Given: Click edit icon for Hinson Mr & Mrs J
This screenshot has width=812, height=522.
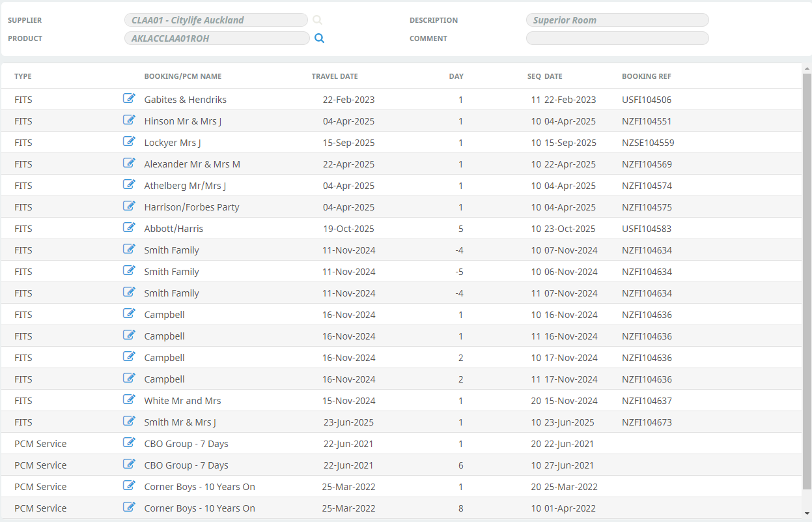Looking at the screenshot, I should (129, 121).
